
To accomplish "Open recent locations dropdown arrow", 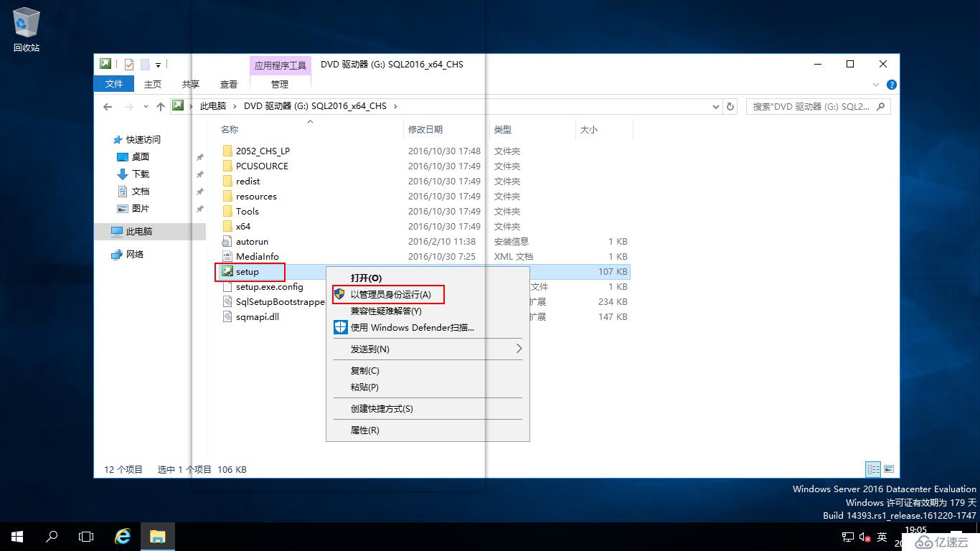I will [146, 106].
